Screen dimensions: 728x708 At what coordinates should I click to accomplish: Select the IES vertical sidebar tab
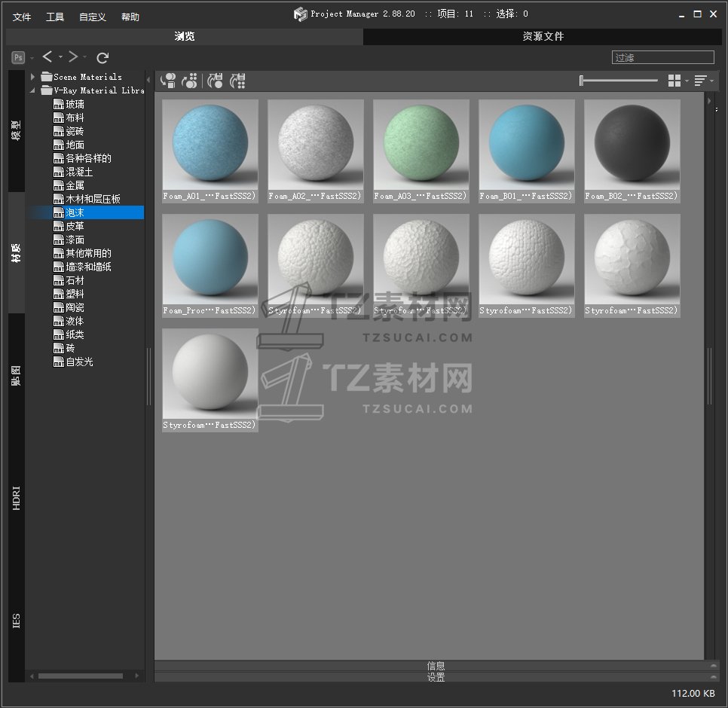[17, 621]
